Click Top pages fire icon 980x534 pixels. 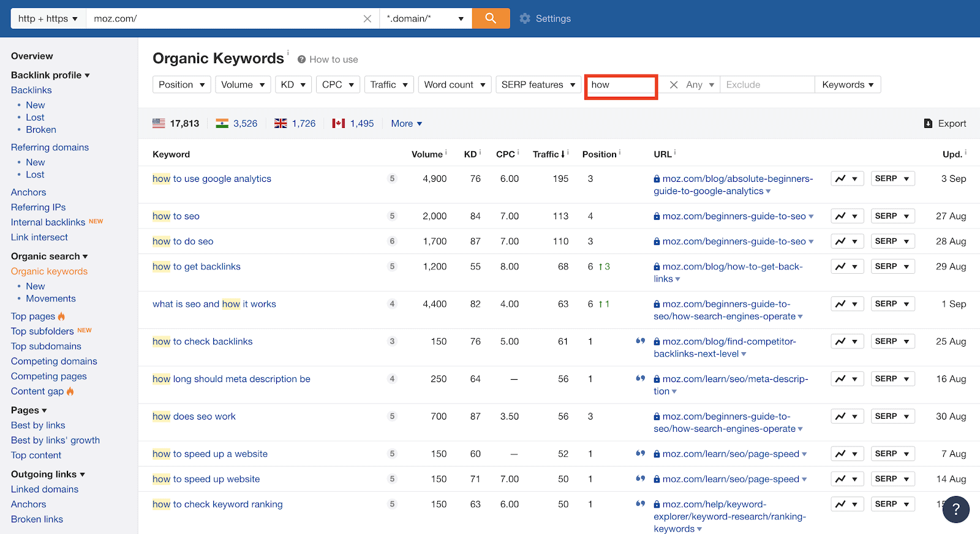coord(61,316)
